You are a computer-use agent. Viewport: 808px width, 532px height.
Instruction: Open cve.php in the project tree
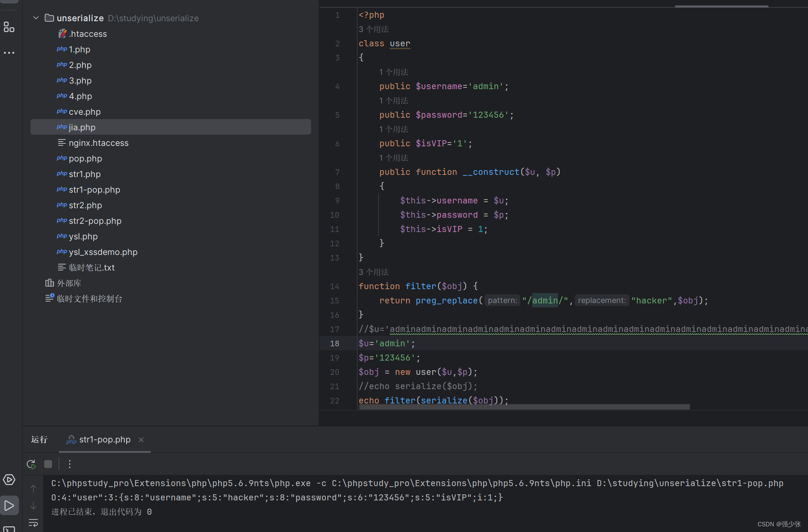(85, 112)
